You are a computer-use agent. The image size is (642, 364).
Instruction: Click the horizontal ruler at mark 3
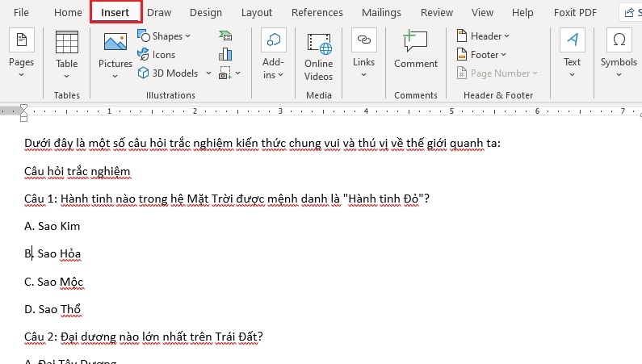click(x=280, y=111)
